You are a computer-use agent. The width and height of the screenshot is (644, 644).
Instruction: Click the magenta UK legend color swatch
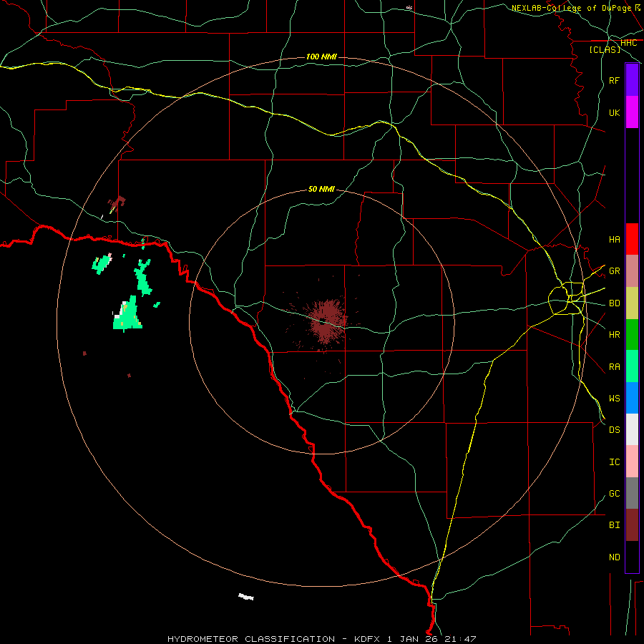coord(632,112)
